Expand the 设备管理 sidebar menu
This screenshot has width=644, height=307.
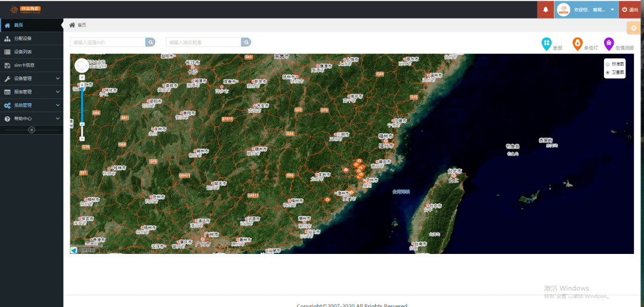pos(31,78)
